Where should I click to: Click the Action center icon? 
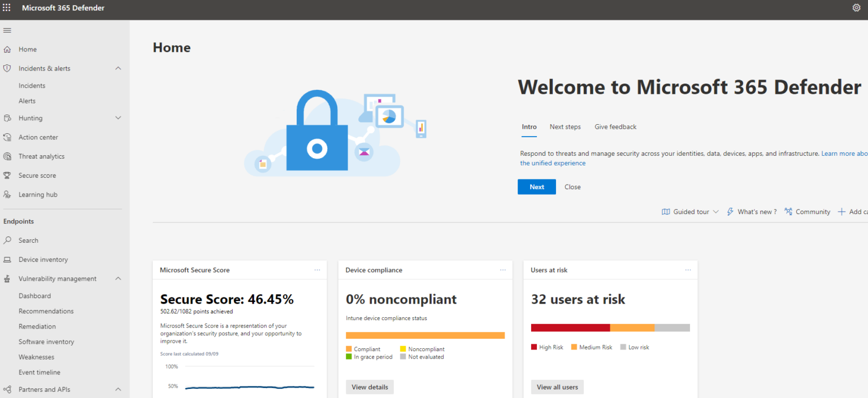pos(7,137)
